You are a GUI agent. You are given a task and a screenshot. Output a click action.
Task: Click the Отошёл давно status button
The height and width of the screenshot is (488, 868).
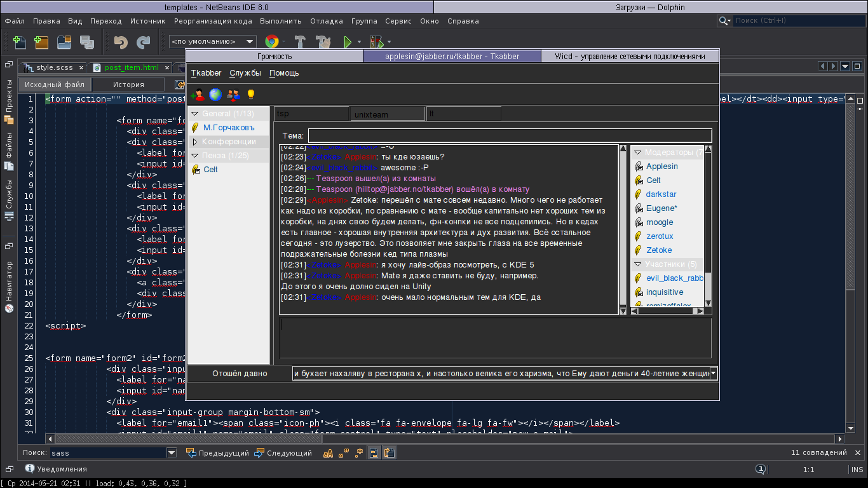pos(240,374)
